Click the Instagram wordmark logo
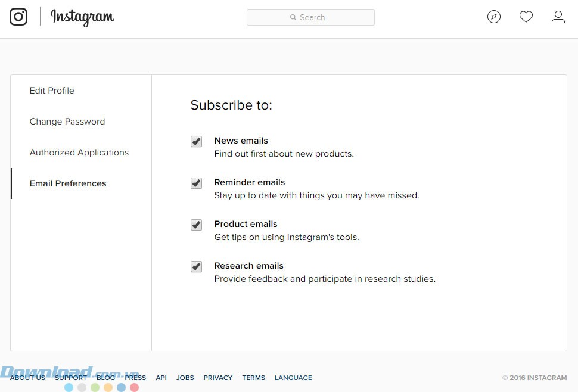 (82, 17)
